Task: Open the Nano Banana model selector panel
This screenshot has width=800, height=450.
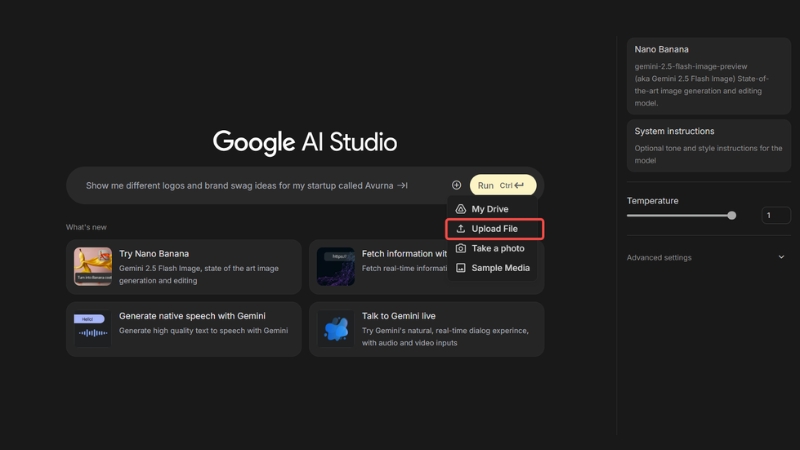Action: (x=709, y=76)
